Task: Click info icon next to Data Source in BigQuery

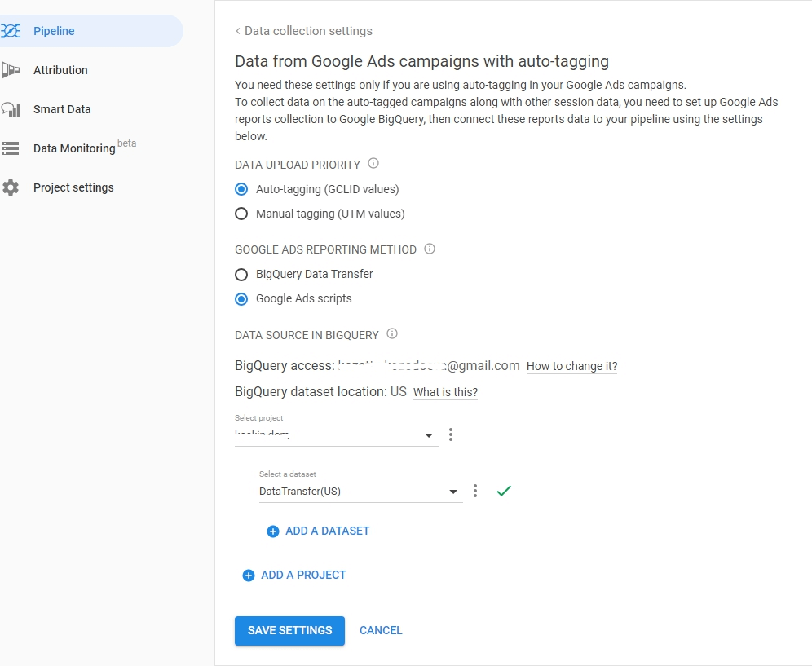Action: 392,333
